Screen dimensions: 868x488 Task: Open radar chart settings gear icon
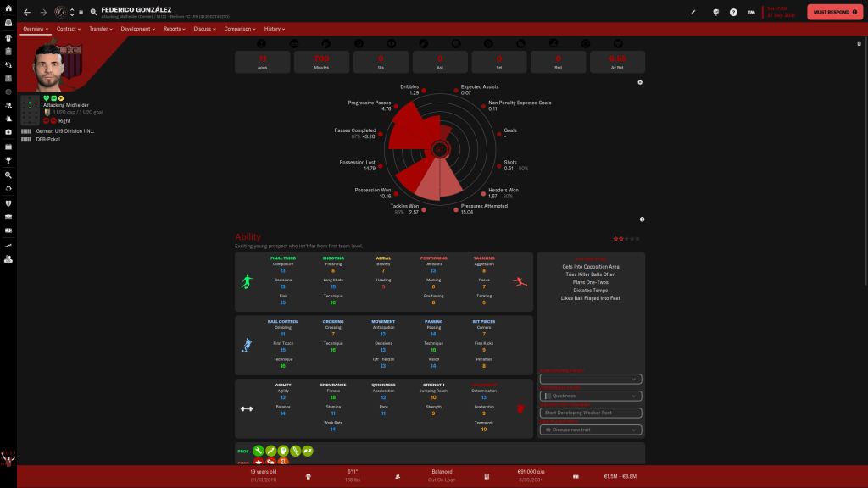point(640,82)
